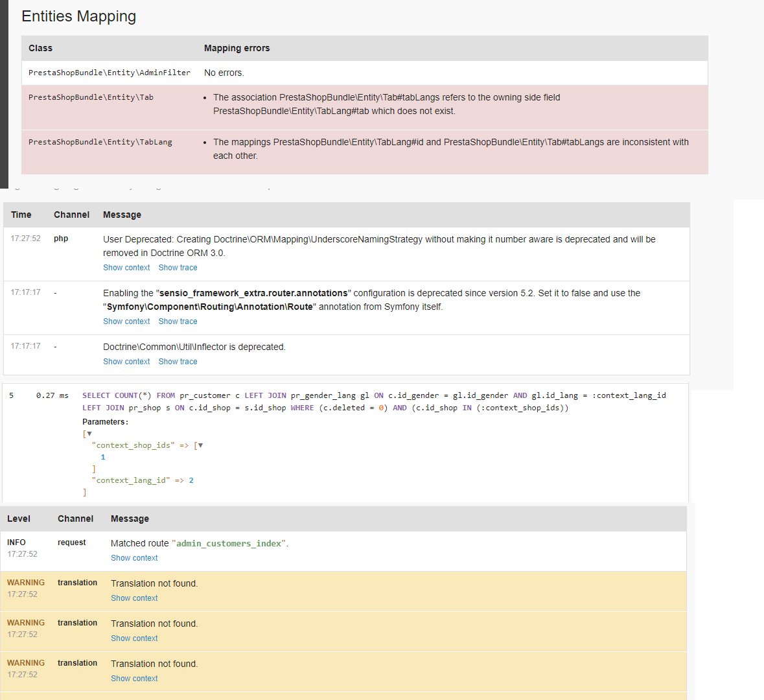Screen dimensions: 764x700
Task: Select PrestaShopBundle\Entity\Tab class cell
Action: pos(91,97)
